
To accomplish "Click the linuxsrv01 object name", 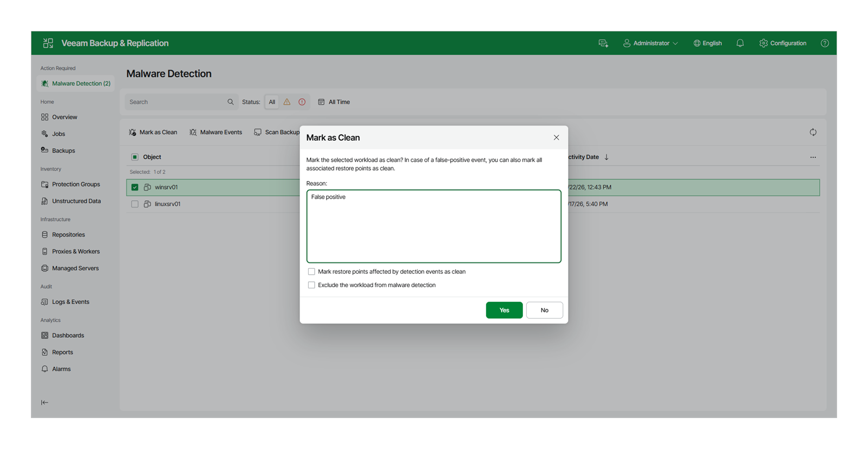I will tap(168, 204).
